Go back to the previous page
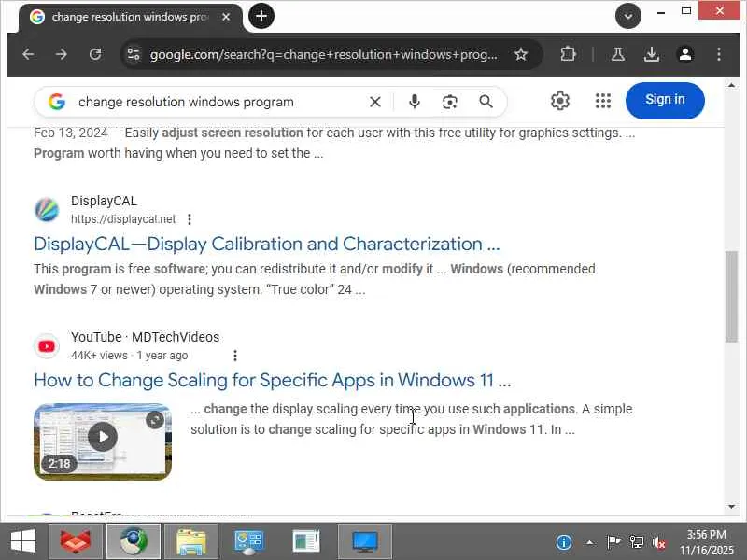Image resolution: width=747 pixels, height=560 pixels. coord(28,54)
